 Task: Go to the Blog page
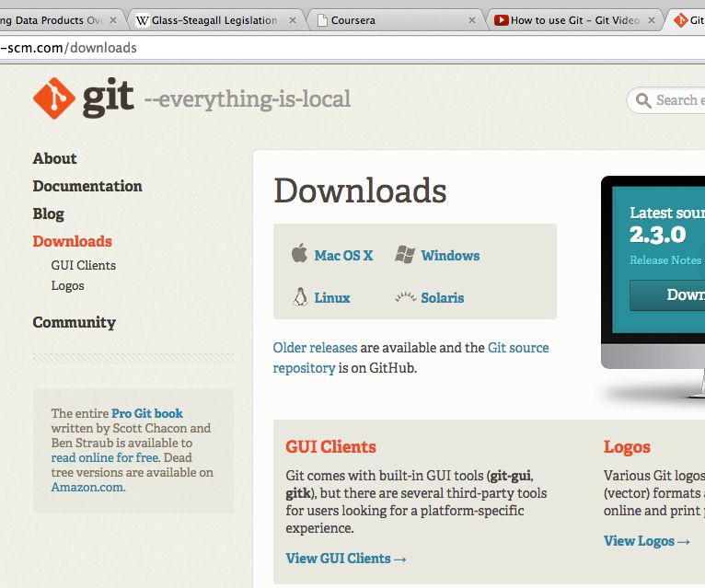(x=49, y=214)
